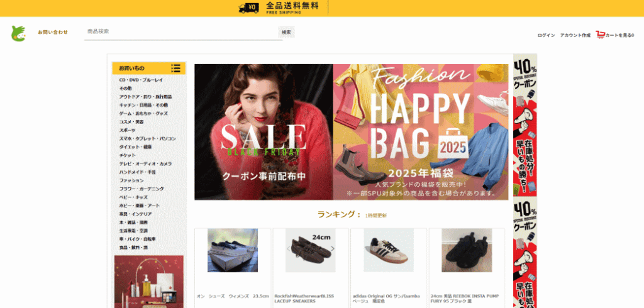Screen dimensions: 644x308
Task: Click the green bird site logo
Action: click(x=18, y=34)
